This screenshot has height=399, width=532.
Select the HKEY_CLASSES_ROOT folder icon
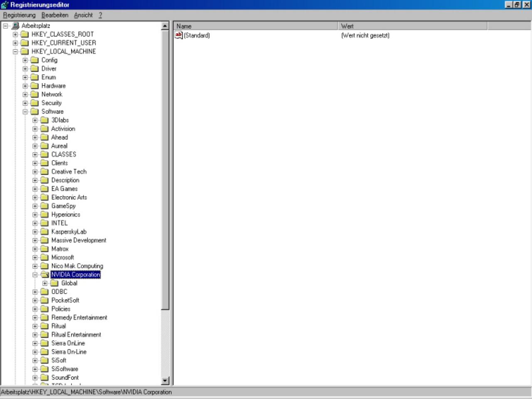click(x=25, y=34)
